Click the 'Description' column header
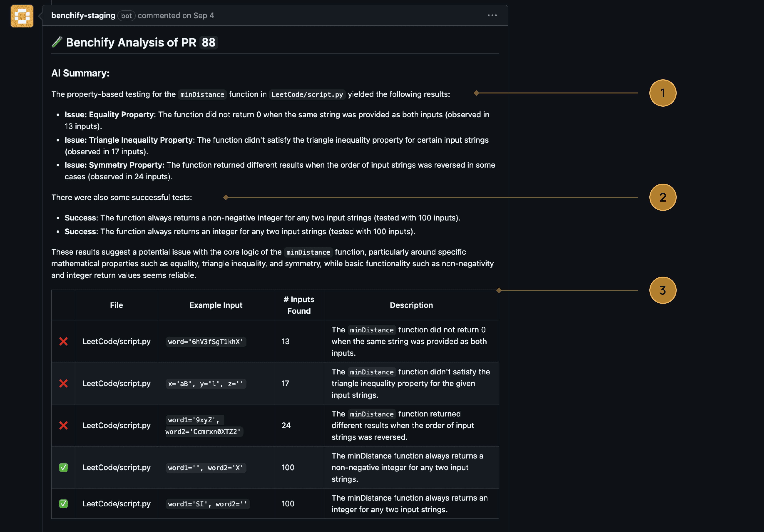Viewport: 764px width, 532px height. coord(411,305)
